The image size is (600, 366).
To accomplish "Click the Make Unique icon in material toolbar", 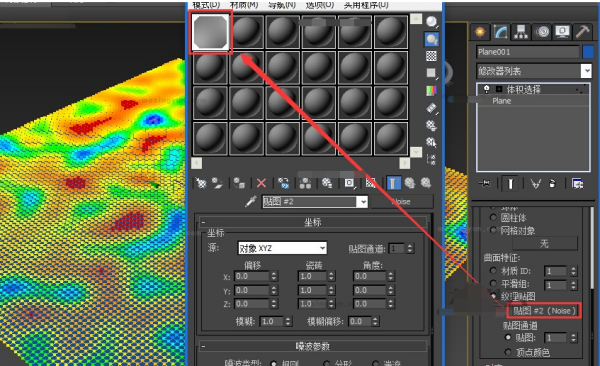I will (305, 183).
